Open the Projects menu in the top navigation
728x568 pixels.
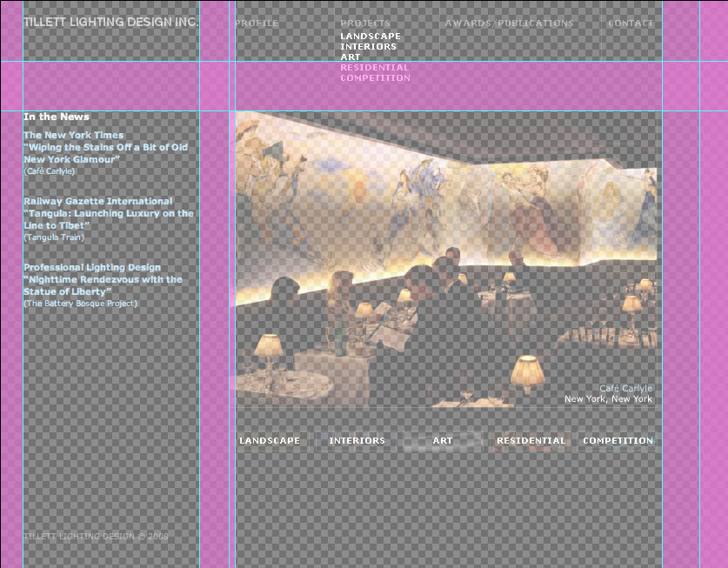pos(365,23)
